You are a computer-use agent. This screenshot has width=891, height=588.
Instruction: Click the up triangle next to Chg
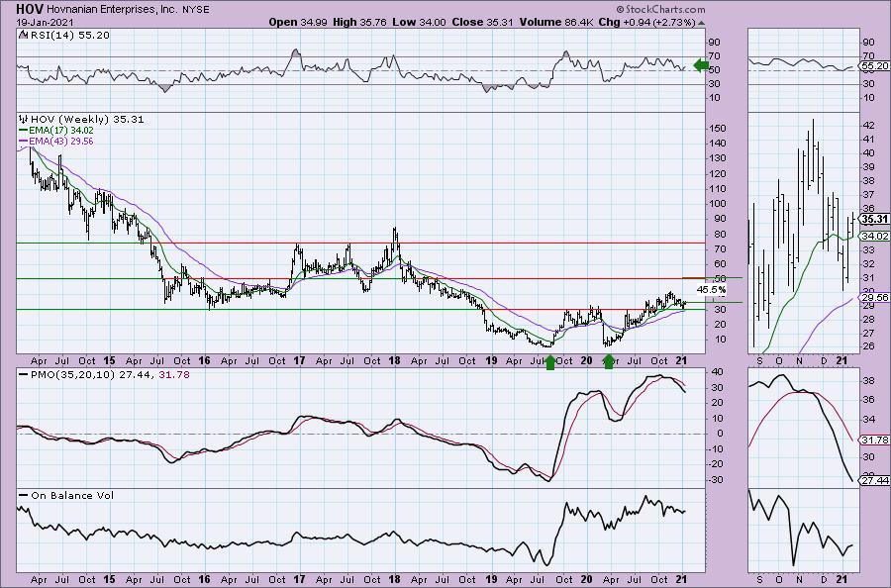[701, 24]
